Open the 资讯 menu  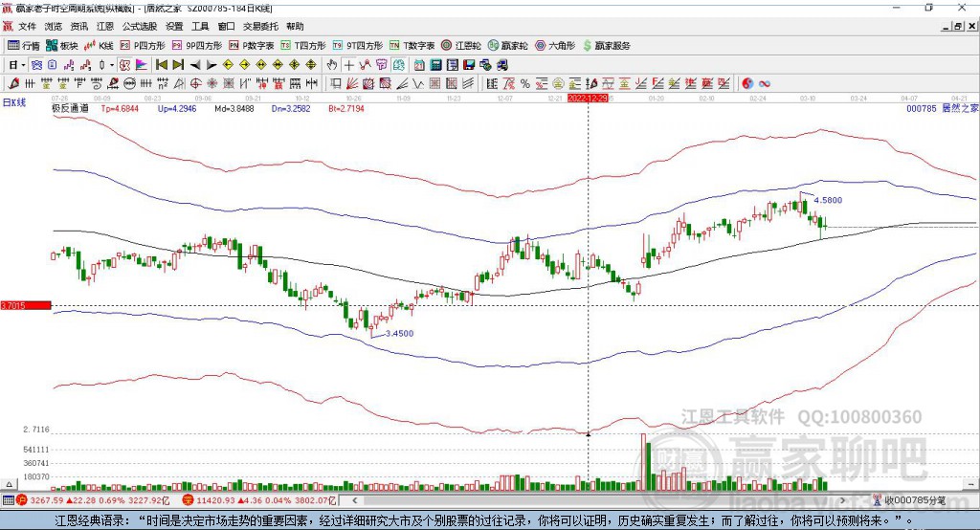point(78,26)
